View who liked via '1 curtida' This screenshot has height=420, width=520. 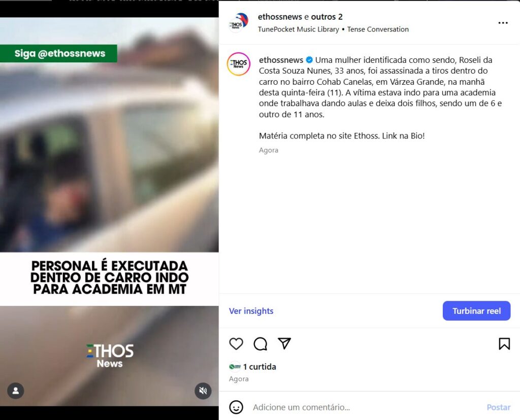pyautogui.click(x=259, y=367)
